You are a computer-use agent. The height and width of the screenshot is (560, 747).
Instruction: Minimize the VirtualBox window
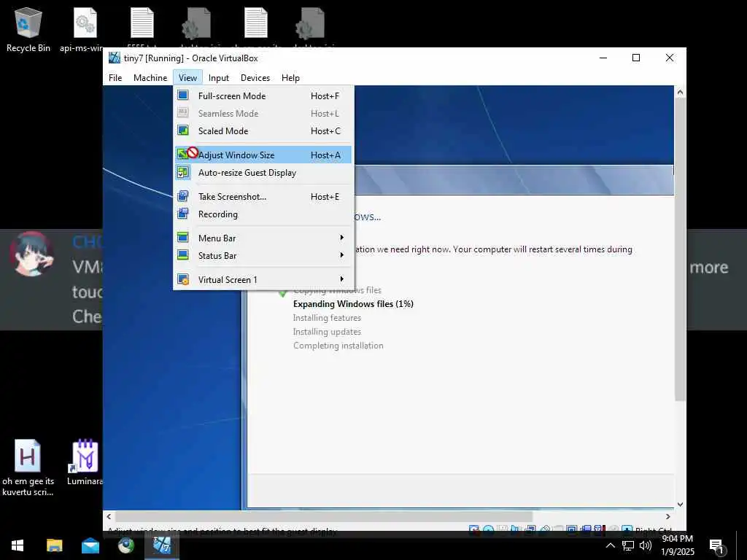603,58
